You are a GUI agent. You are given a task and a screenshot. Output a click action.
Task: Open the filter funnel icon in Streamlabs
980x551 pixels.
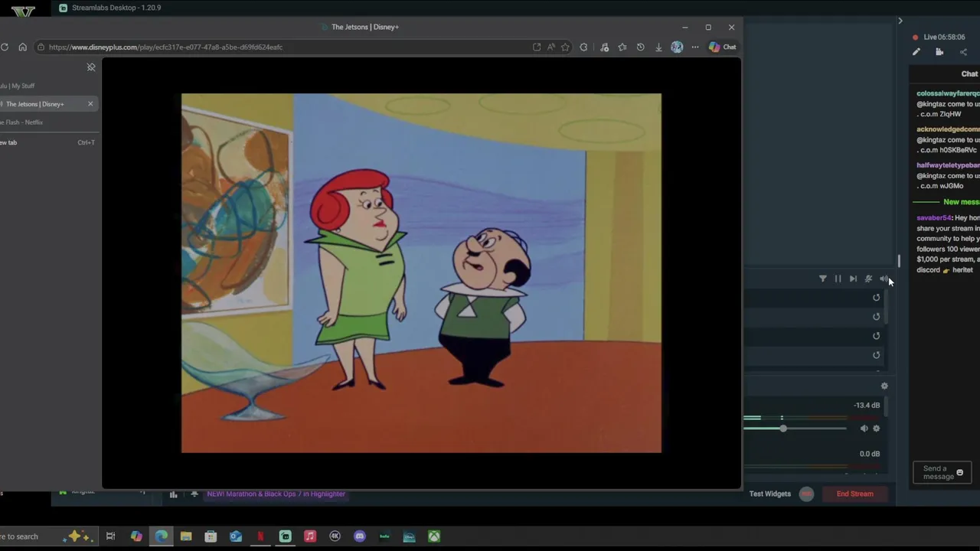click(823, 279)
